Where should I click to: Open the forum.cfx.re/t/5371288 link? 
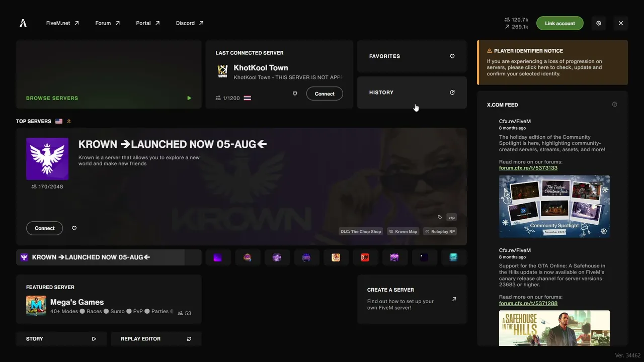528,303
